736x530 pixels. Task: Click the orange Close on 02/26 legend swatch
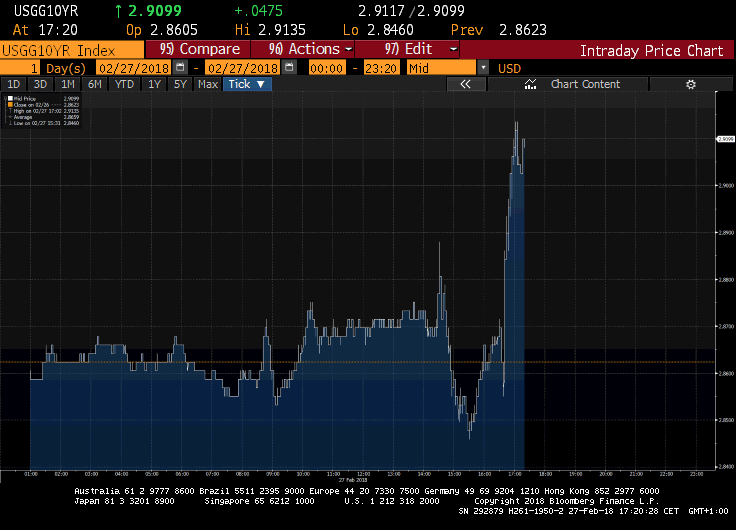10,105
